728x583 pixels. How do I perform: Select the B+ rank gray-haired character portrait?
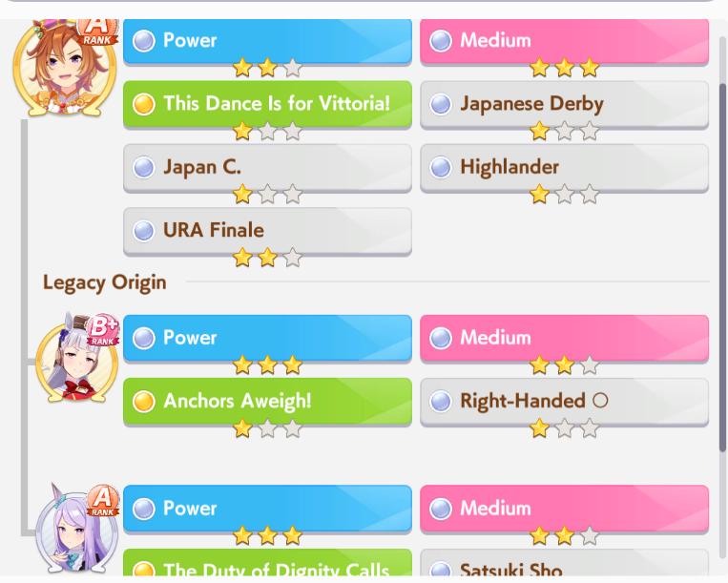[x=76, y=358]
